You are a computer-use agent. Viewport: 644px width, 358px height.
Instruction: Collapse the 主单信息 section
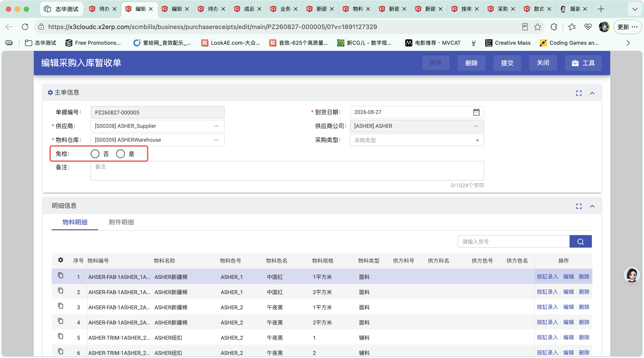[592, 93]
